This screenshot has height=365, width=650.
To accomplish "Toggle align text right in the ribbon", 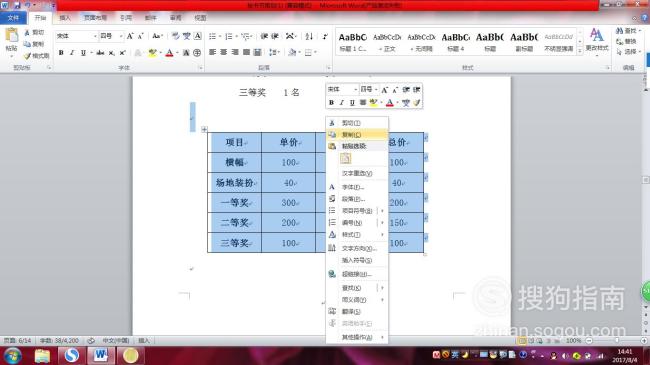I will (x=235, y=52).
